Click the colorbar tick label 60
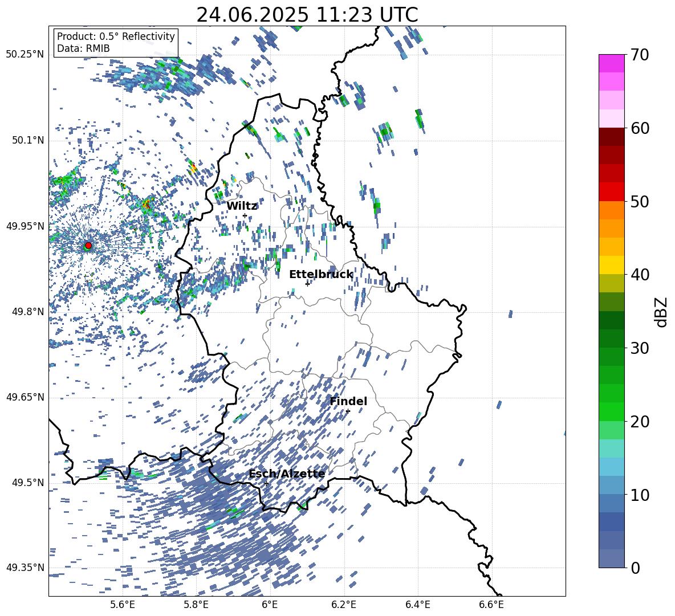Viewport: 675px width, 616px height. pyautogui.click(x=639, y=129)
